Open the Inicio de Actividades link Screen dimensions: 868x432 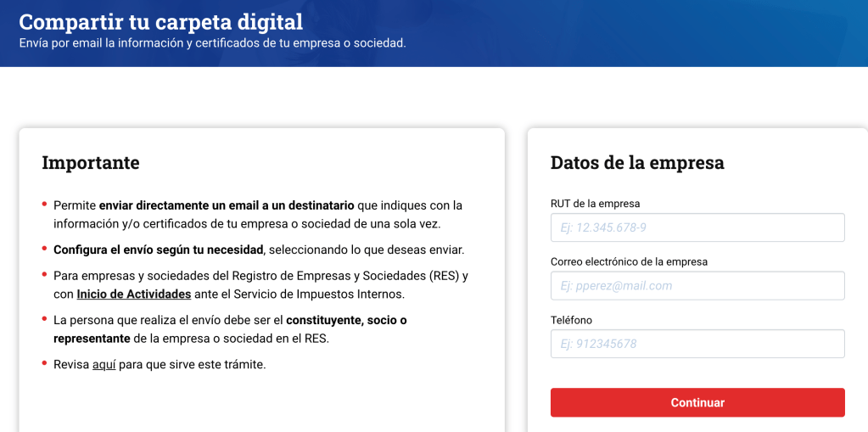tap(133, 295)
